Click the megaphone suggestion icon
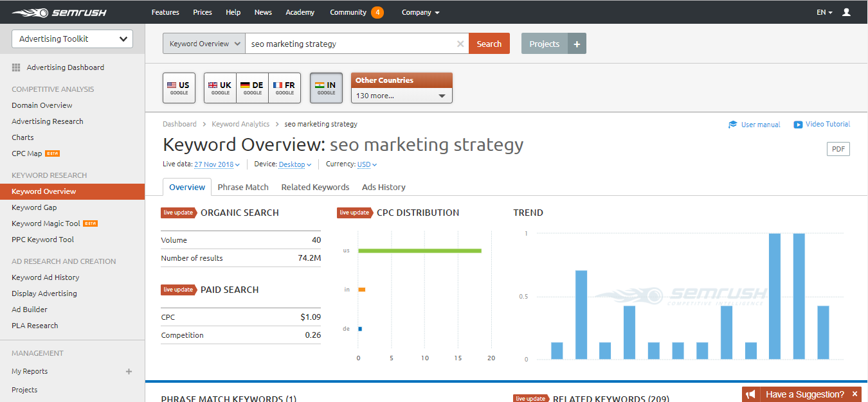The image size is (868, 402). click(751, 394)
